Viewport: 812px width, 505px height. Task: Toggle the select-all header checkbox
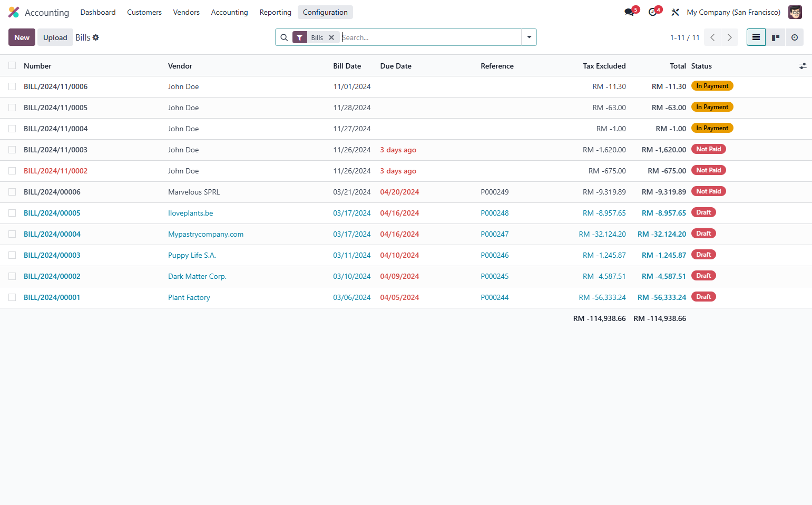click(x=12, y=65)
